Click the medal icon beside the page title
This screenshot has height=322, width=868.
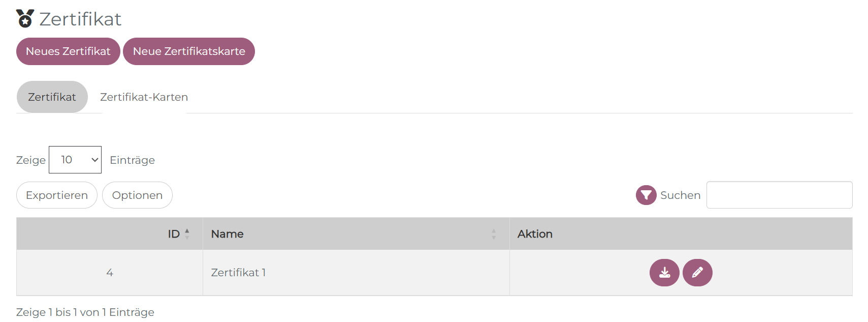pyautogui.click(x=25, y=19)
